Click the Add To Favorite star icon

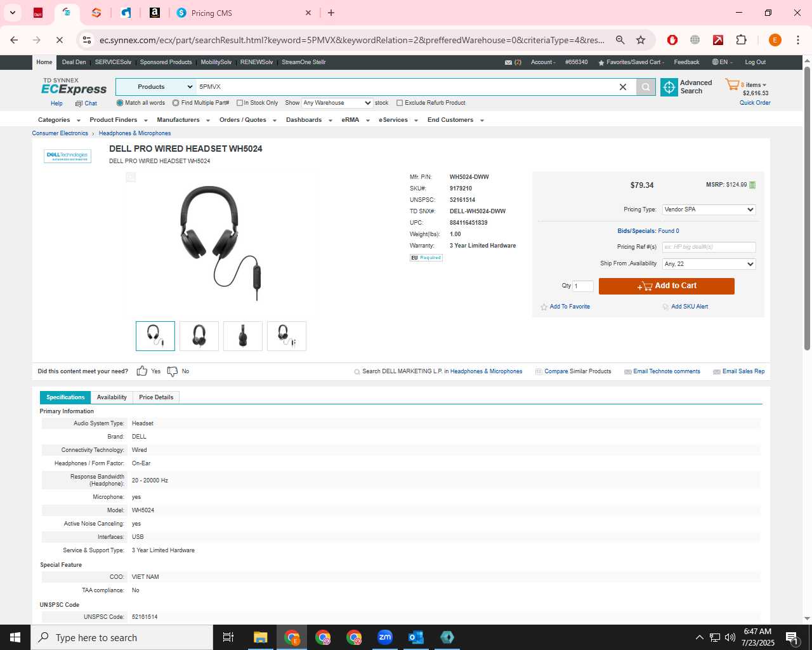coord(544,307)
